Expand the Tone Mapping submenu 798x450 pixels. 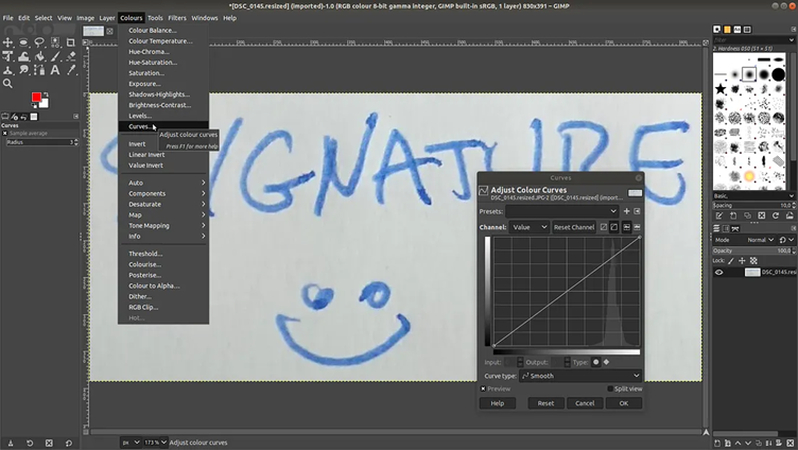click(x=163, y=226)
